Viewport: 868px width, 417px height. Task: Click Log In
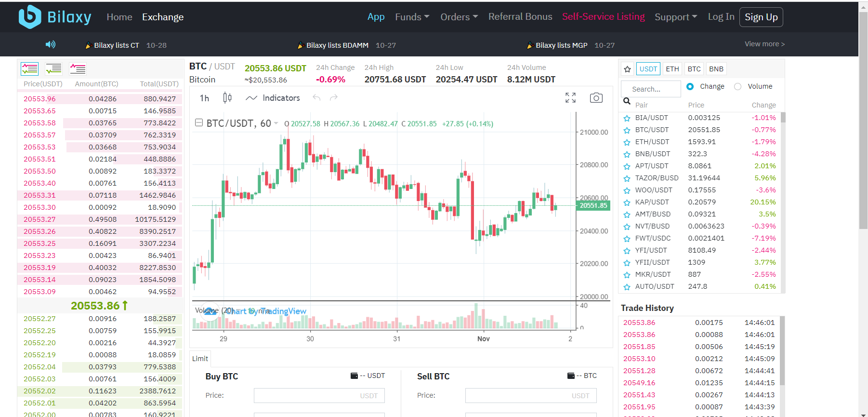[721, 17]
